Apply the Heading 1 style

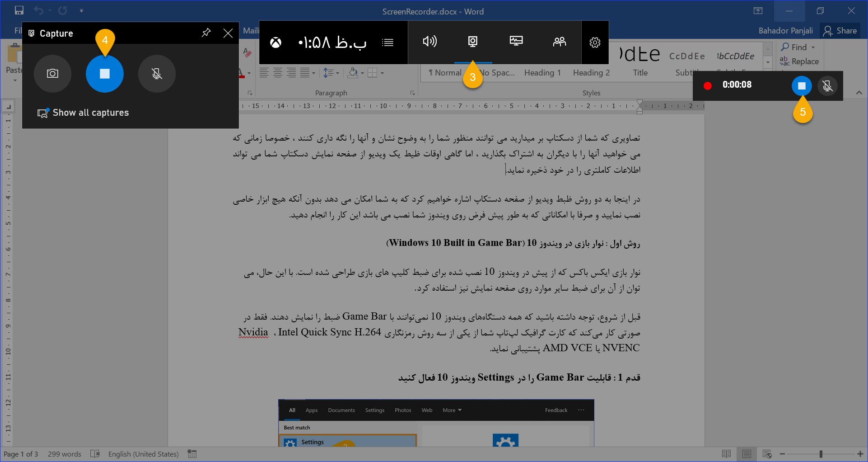click(x=542, y=73)
